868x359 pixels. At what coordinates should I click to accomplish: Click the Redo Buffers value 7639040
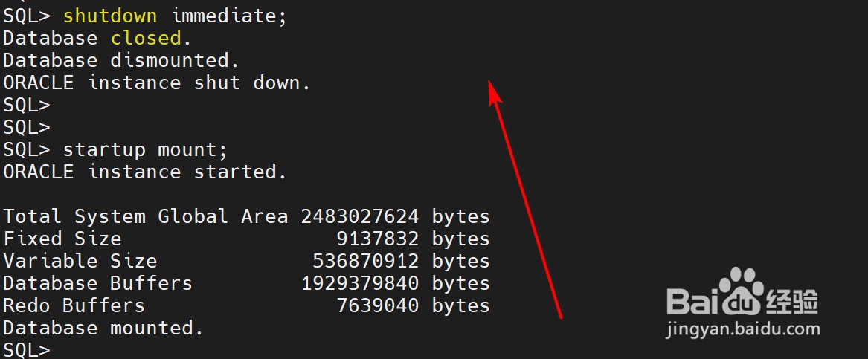coord(377,305)
